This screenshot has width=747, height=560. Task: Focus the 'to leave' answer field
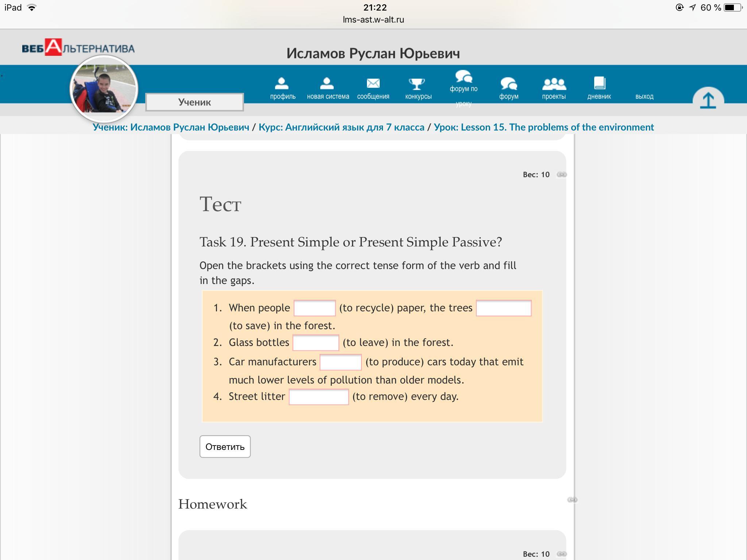coord(316,343)
